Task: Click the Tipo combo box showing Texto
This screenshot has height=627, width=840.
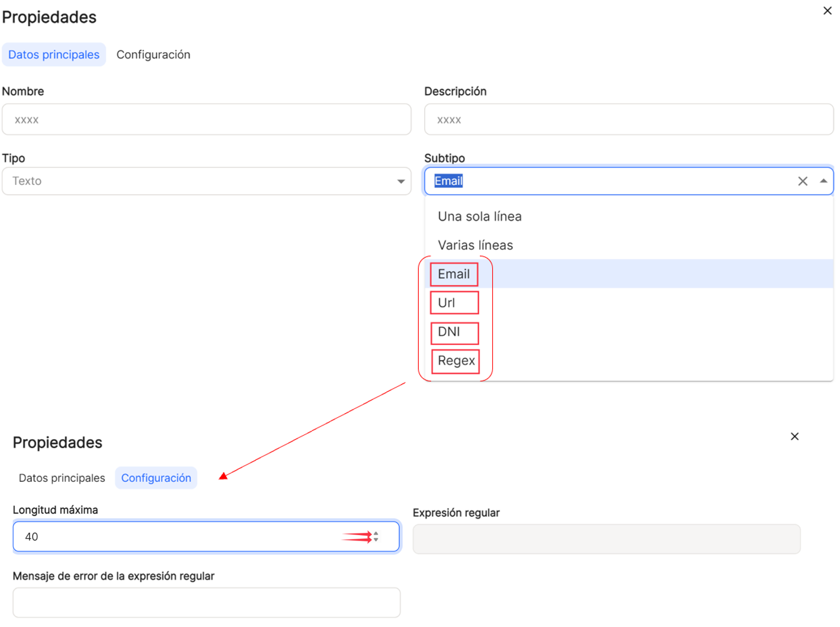Action: [x=206, y=181]
